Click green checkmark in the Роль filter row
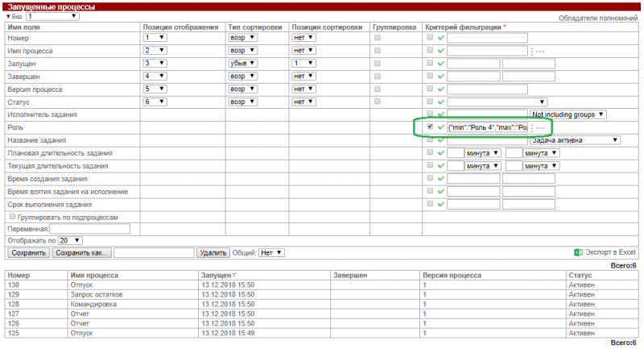Screen dimensions: 644x349 [441, 127]
